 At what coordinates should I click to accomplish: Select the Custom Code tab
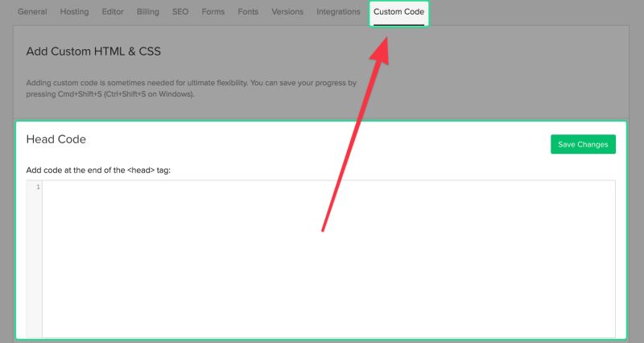point(398,12)
